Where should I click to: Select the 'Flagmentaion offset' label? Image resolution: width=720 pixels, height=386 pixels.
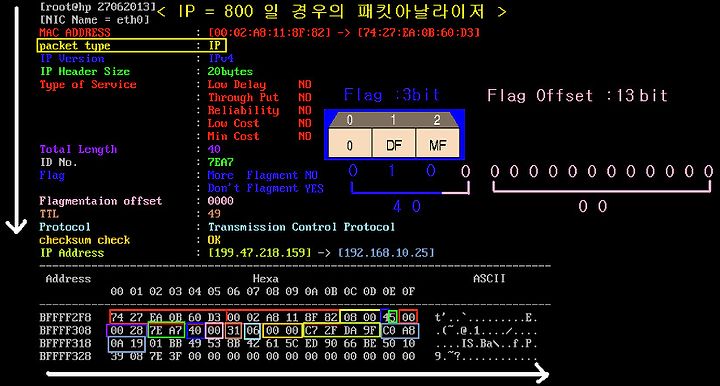(101, 201)
